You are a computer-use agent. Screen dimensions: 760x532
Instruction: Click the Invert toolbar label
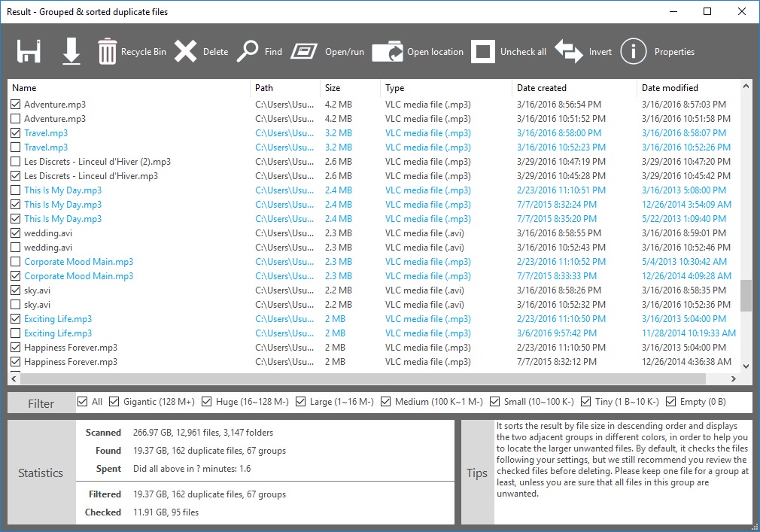pyautogui.click(x=600, y=52)
